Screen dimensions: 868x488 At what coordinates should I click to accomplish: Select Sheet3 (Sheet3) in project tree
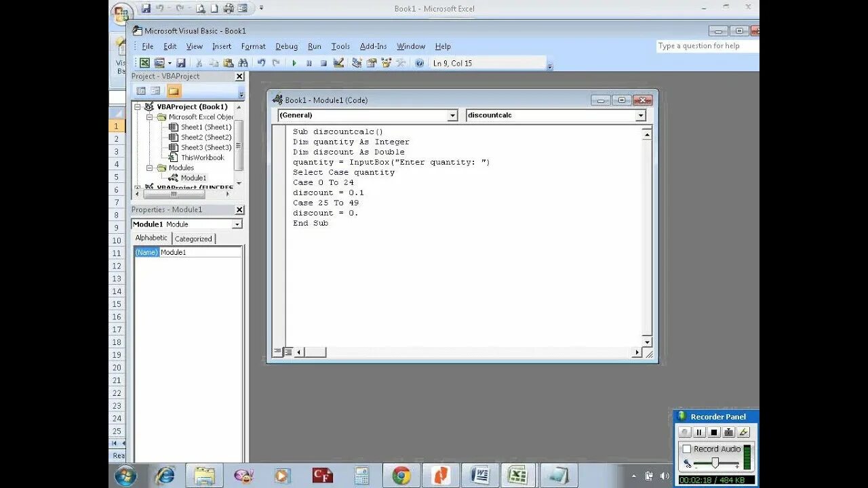[205, 147]
